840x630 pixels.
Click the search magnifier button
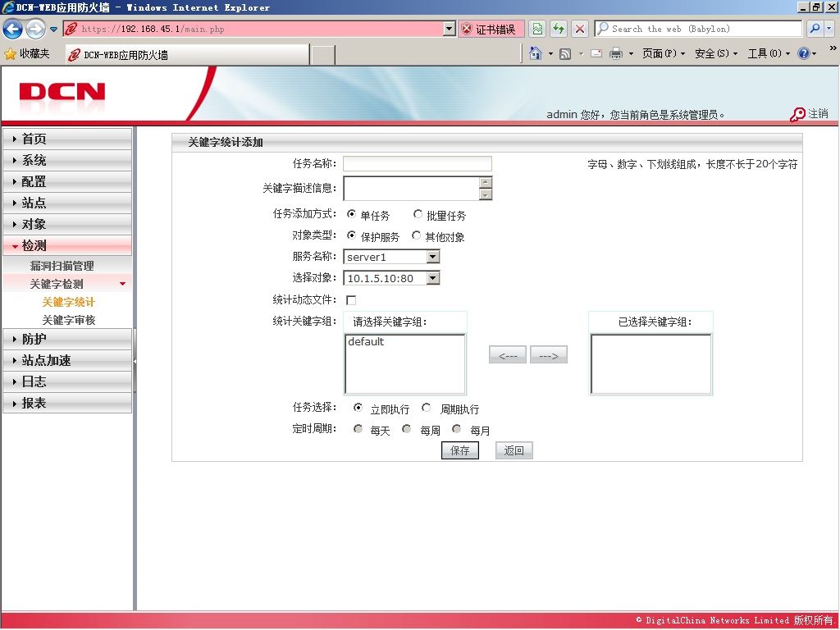click(815, 29)
